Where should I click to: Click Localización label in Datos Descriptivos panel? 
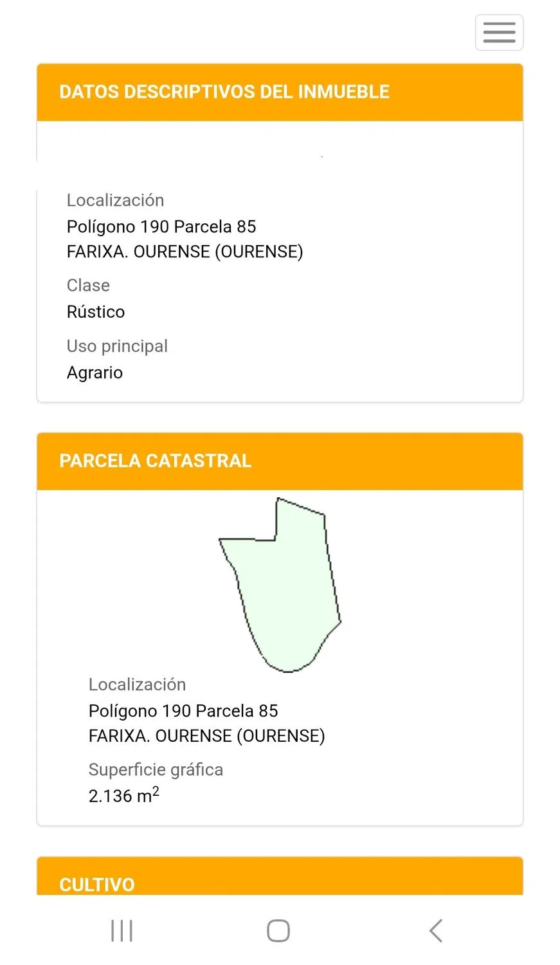point(115,201)
